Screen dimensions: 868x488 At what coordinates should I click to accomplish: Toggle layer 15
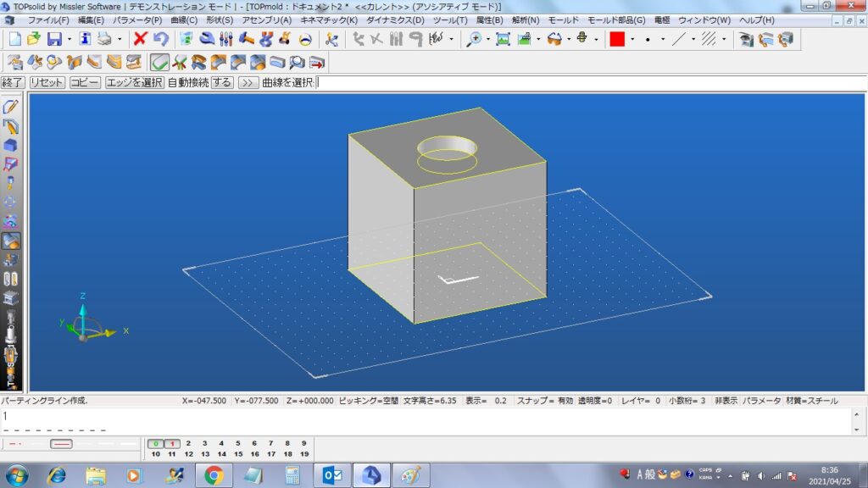coord(238,454)
